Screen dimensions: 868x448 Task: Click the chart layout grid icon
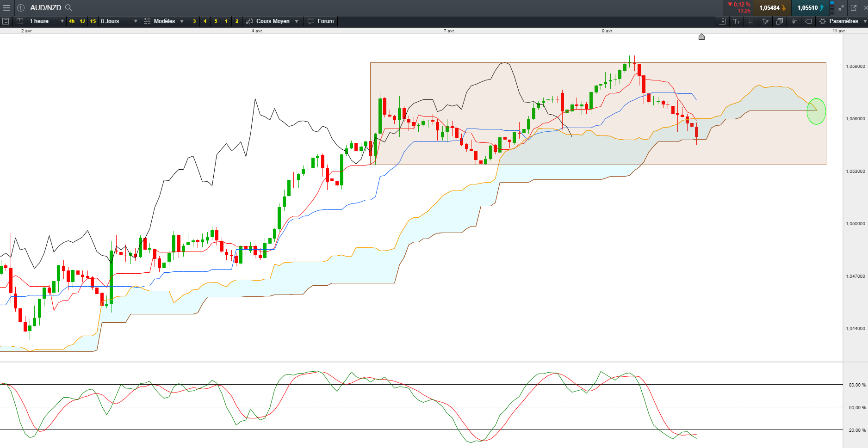click(x=19, y=21)
